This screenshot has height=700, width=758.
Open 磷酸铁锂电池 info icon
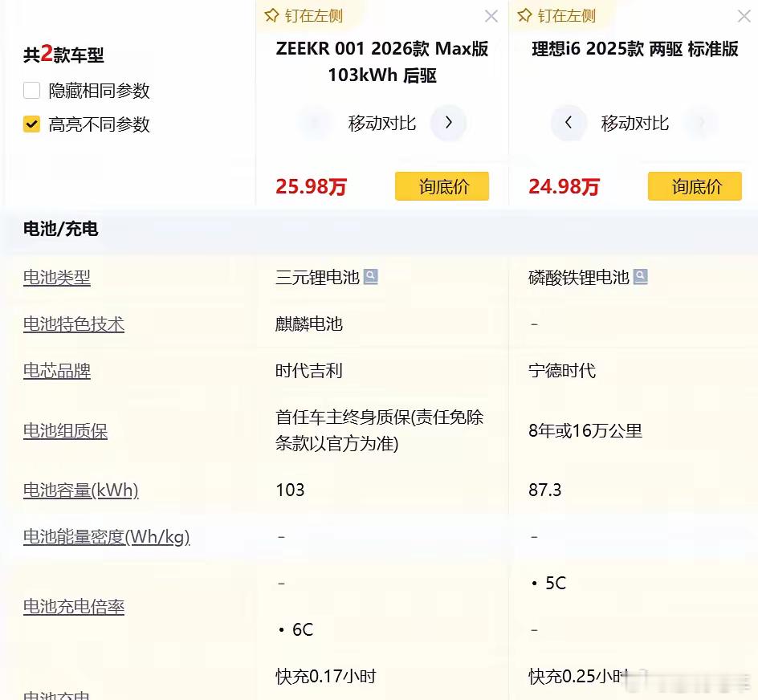640,277
